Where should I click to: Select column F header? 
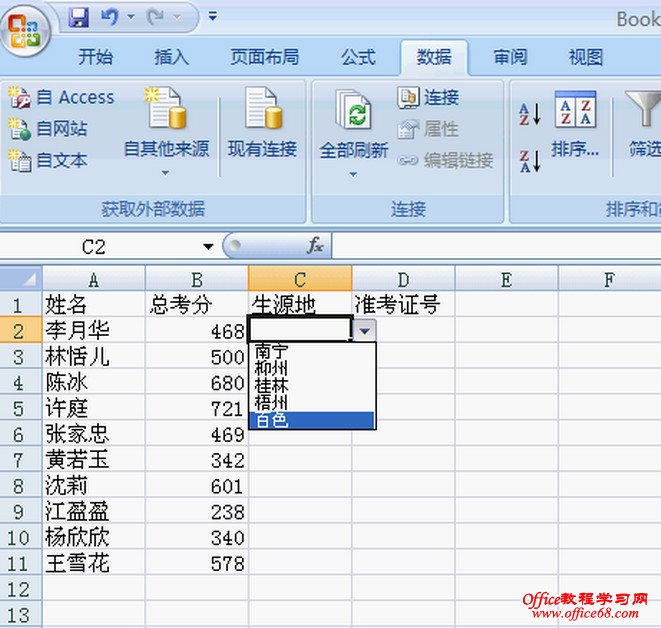[x=610, y=279]
